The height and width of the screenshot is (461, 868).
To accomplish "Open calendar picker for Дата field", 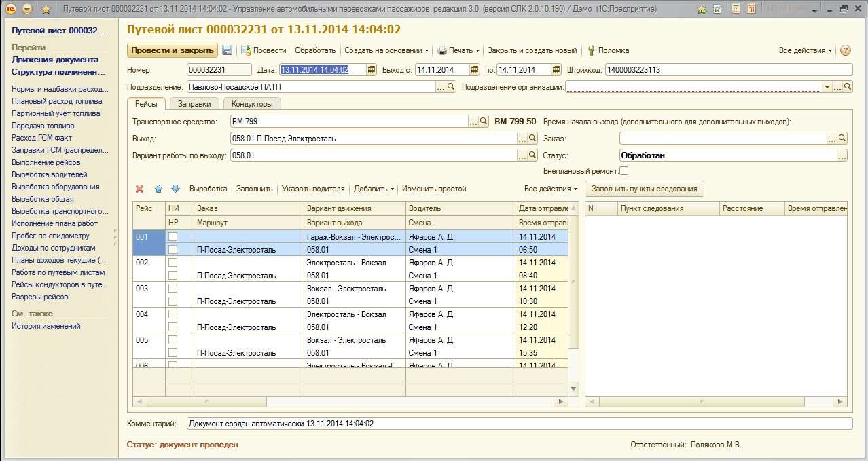I will tap(372, 70).
